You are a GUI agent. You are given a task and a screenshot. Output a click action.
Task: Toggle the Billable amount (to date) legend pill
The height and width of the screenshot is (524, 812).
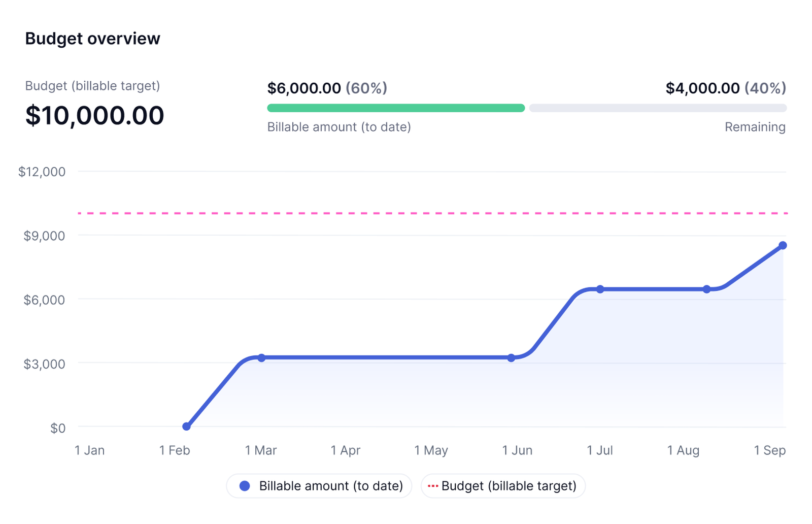(319, 486)
